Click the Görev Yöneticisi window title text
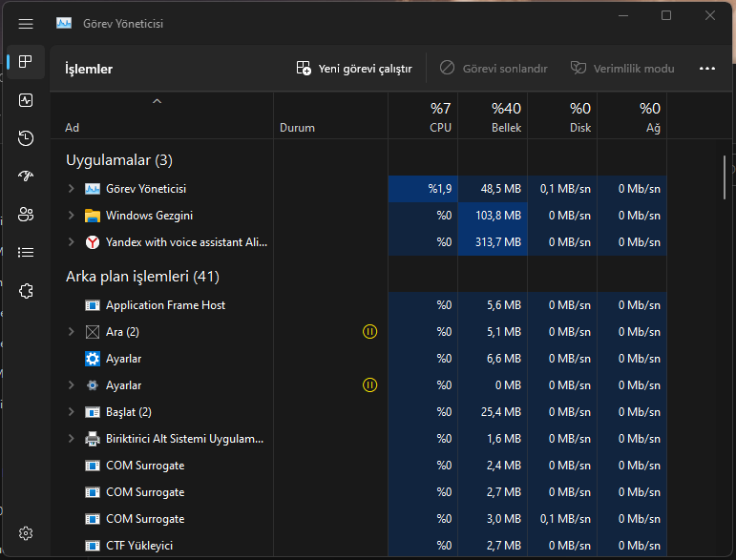Screen dimensions: 736x560 [x=123, y=24]
